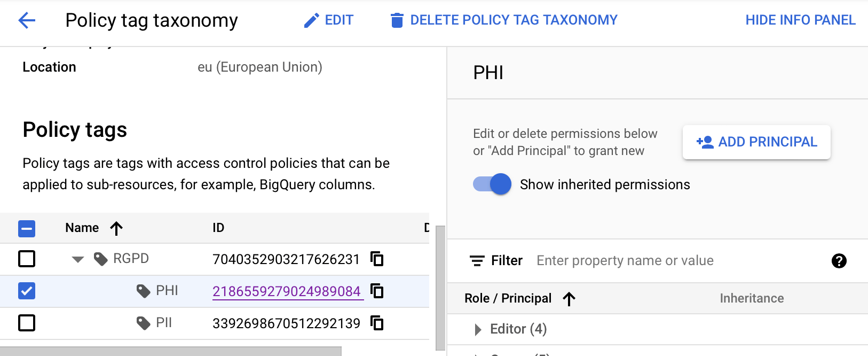Image resolution: width=868 pixels, height=356 pixels.
Task: Copy the PII policy tag ID
Action: [377, 323]
